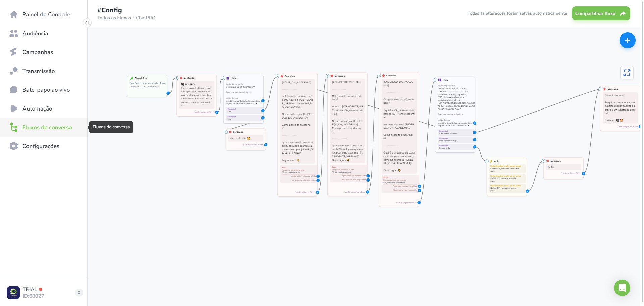Screen dimensions: 644x306
Task: Open Configurações gear icon
Action: 14,146
